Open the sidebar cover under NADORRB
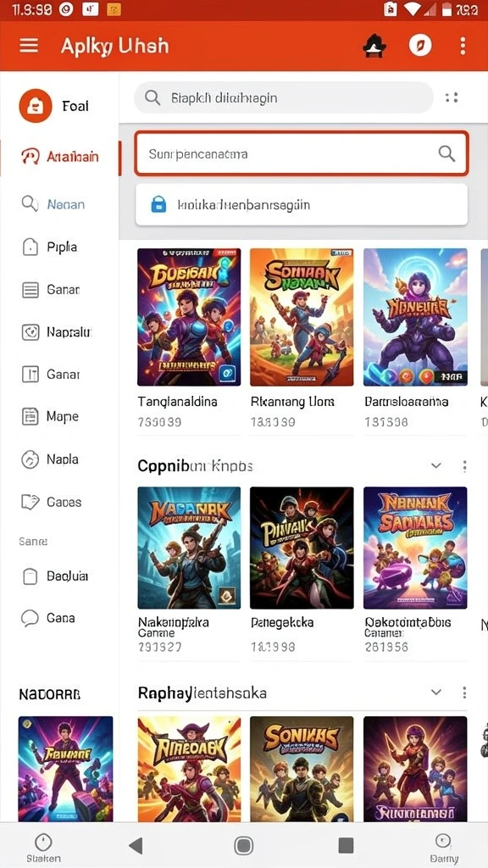 click(66, 769)
